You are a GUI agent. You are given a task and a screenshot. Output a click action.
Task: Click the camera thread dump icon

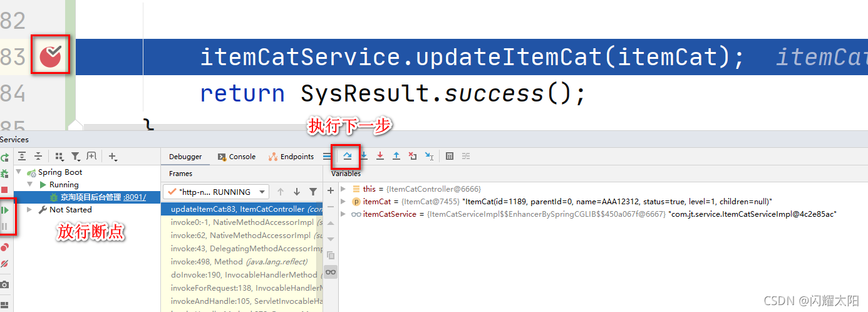click(5, 284)
